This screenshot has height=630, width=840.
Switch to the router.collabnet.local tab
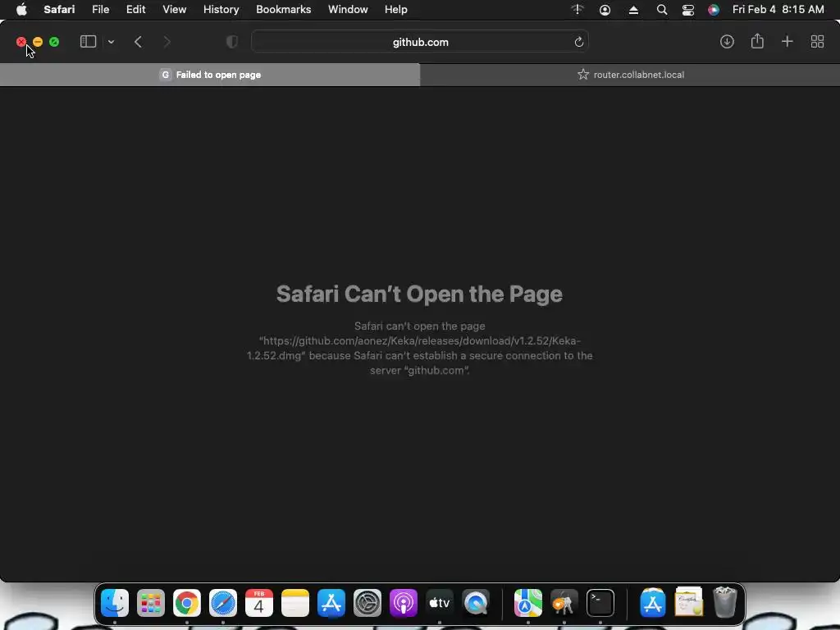(x=630, y=75)
